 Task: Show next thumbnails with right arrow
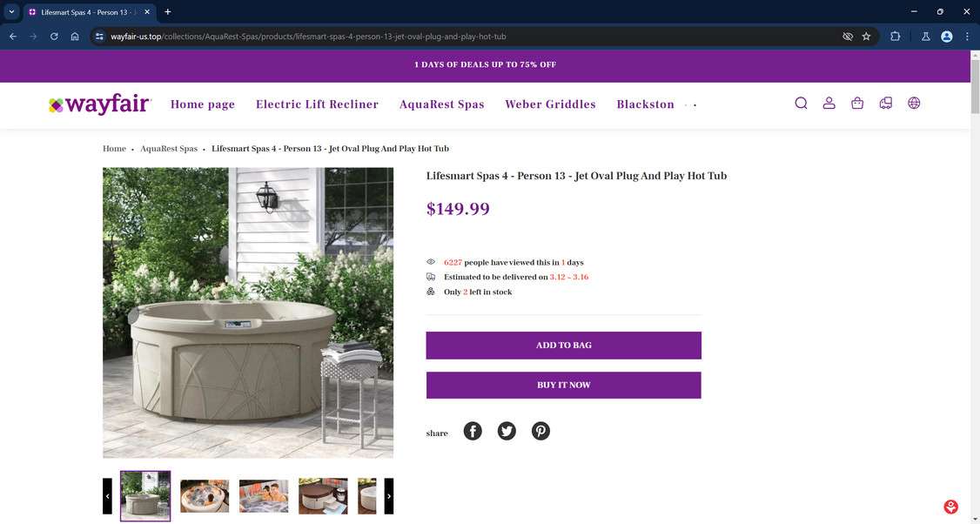click(x=389, y=496)
